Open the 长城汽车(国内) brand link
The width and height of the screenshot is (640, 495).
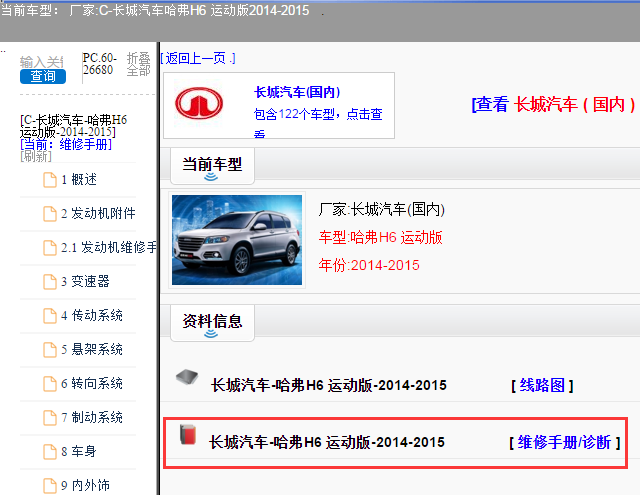click(297, 92)
